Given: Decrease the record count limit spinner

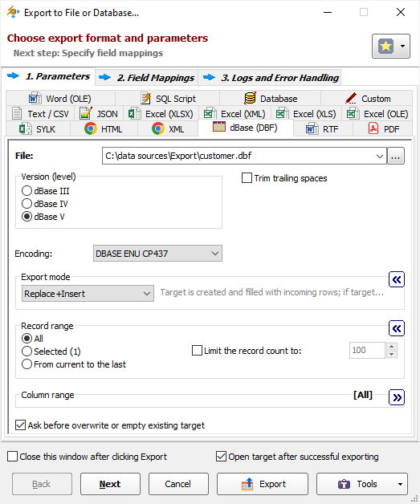Looking at the screenshot, I should point(391,354).
